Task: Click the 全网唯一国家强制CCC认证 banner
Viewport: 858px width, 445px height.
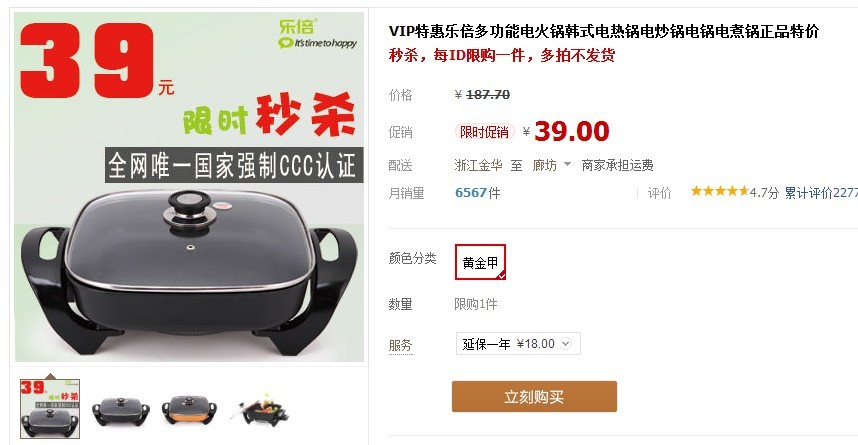Action: 234,165
